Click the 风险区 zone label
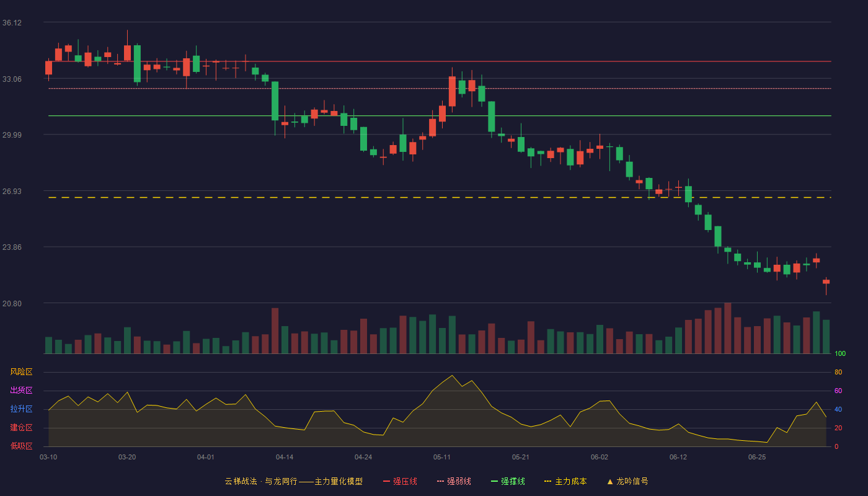868x496 pixels. (21, 372)
